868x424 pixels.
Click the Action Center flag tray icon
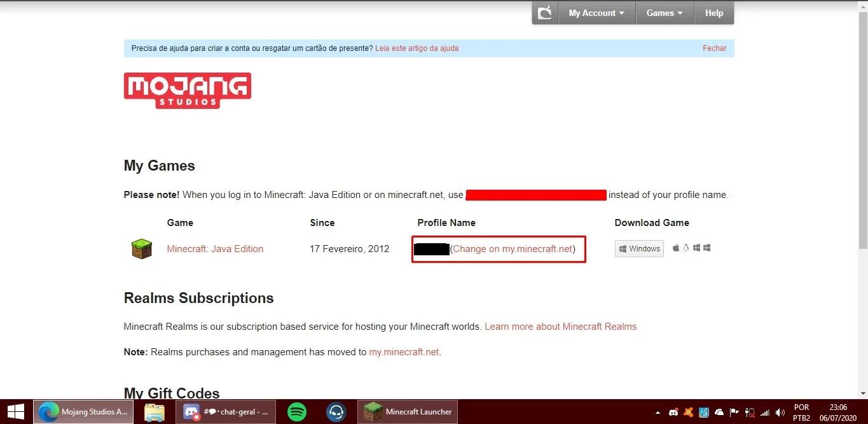tap(734, 413)
